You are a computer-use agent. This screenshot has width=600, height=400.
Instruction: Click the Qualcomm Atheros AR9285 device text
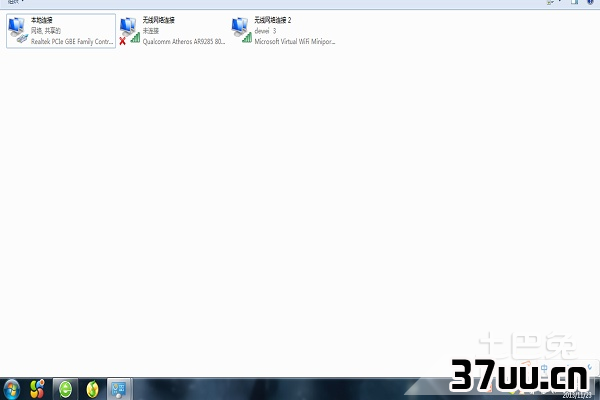184,41
